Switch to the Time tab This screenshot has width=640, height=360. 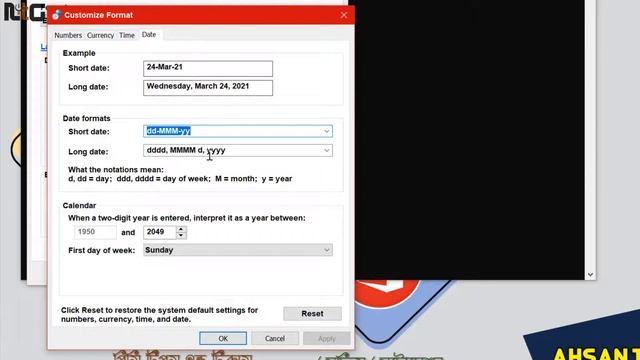point(127,35)
